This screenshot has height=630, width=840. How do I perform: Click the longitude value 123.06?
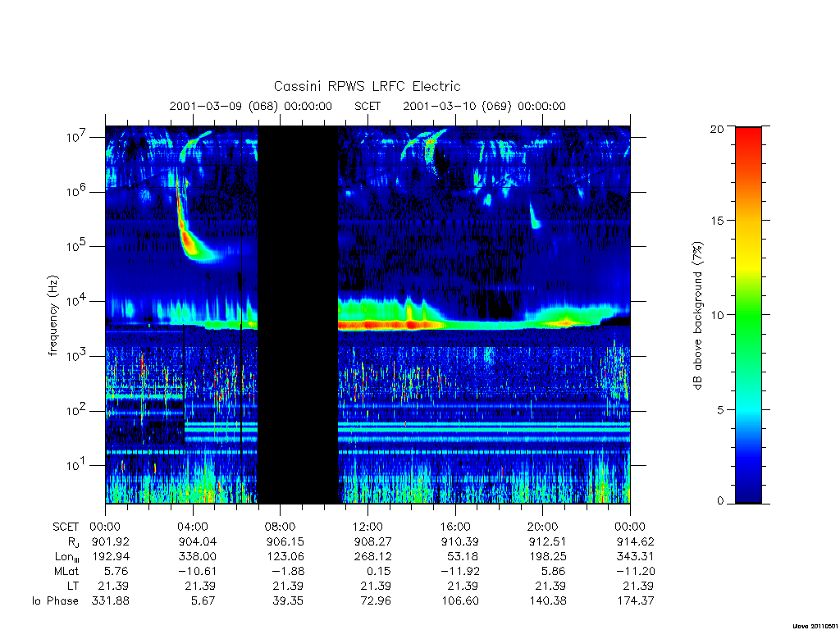[285, 557]
